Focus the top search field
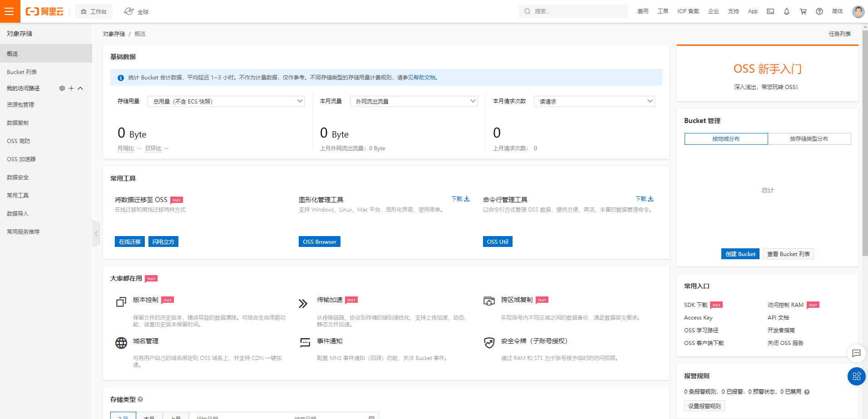The image size is (868, 419). [573, 11]
